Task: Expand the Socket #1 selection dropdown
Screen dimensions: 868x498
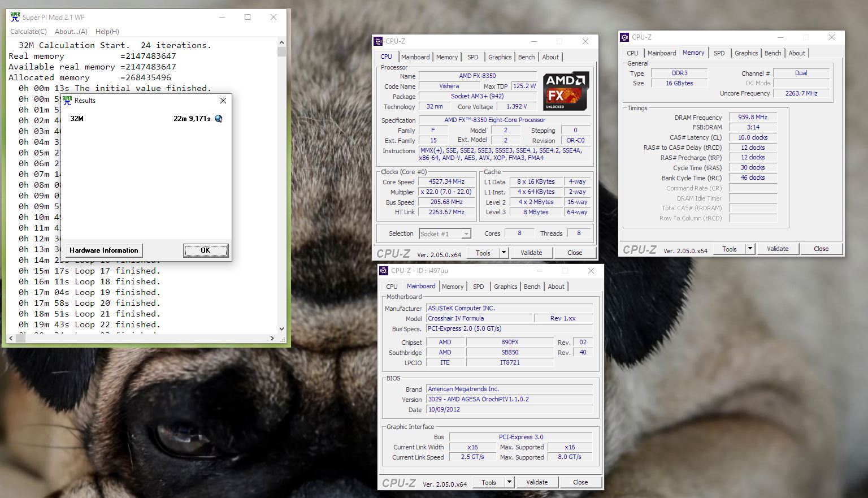Action: (x=466, y=234)
